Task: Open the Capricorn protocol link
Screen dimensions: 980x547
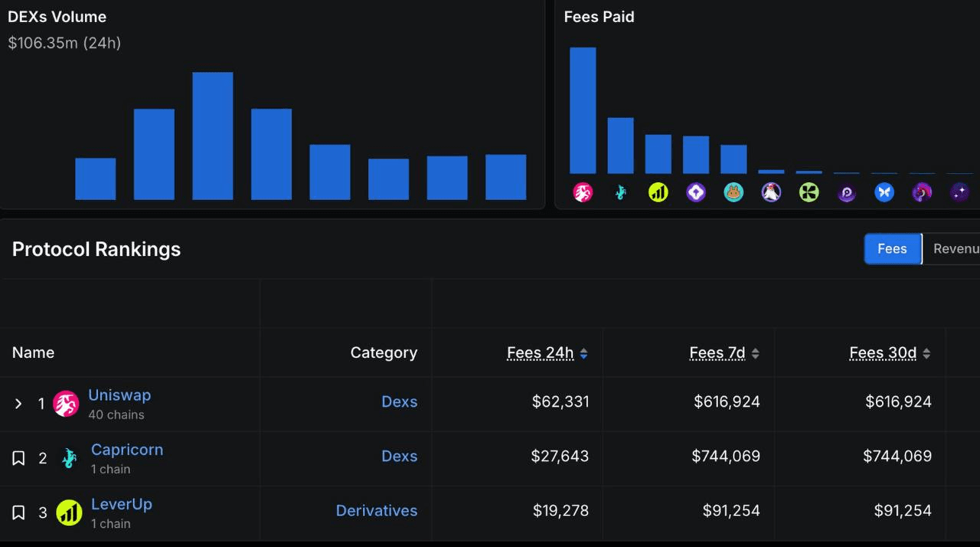Action: click(127, 450)
